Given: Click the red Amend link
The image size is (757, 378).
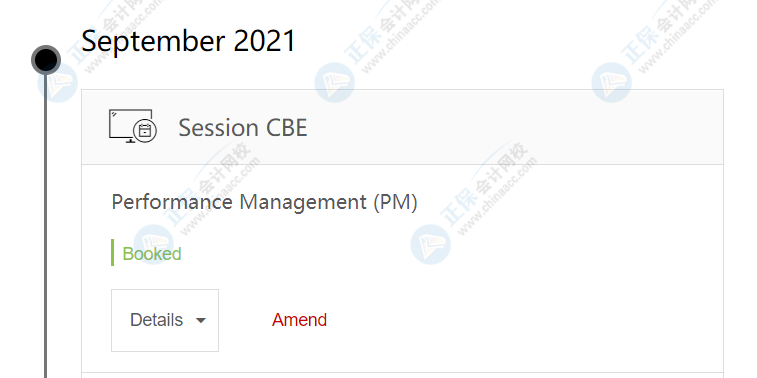Looking at the screenshot, I should pos(299,320).
